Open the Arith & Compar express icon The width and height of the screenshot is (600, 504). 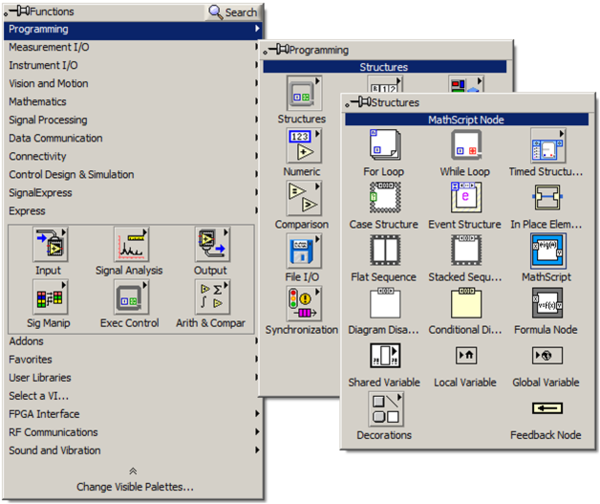point(212,297)
